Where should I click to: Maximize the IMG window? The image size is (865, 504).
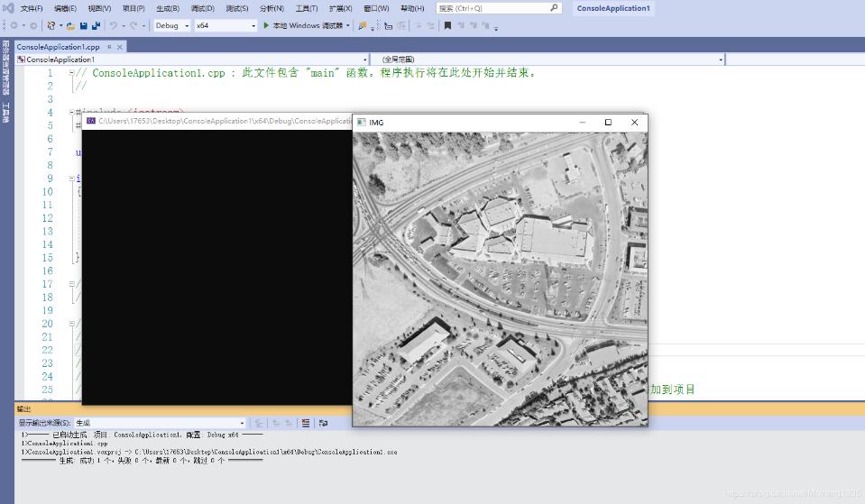tap(608, 123)
